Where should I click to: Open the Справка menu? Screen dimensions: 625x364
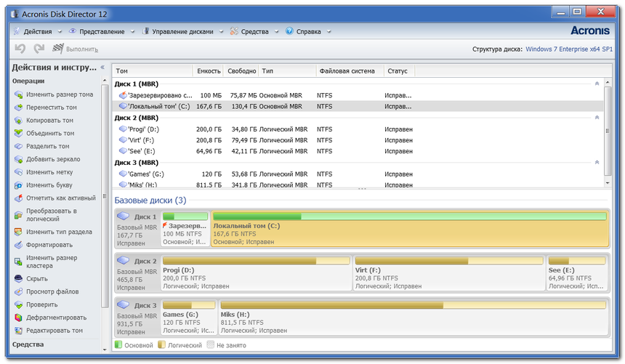[x=308, y=31]
